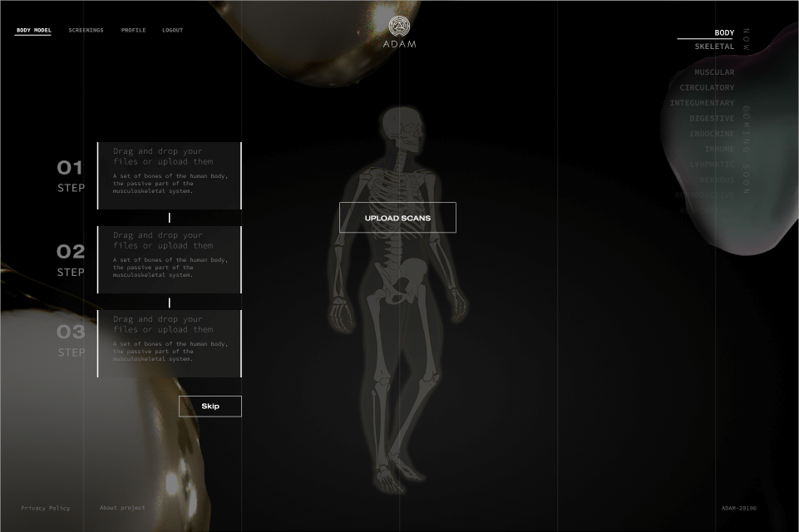
Task: Select the Integumentary system entry
Action: 703,103
